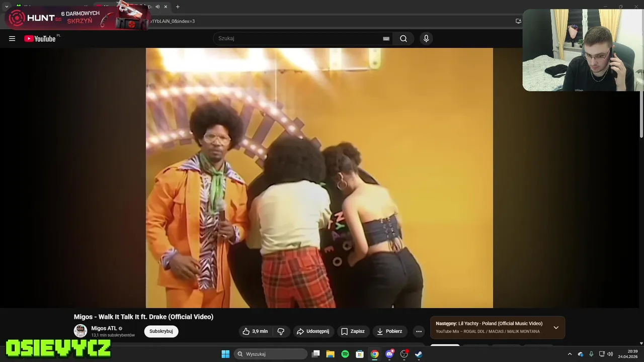
Task: Mute the tab via speaker icon
Action: pos(157,7)
